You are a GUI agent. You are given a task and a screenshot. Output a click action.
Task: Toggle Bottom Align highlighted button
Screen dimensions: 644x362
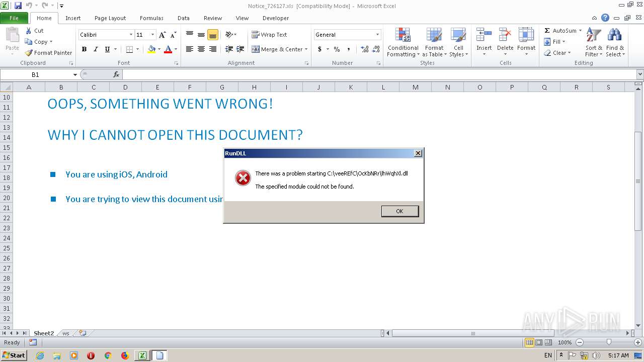coord(213,35)
